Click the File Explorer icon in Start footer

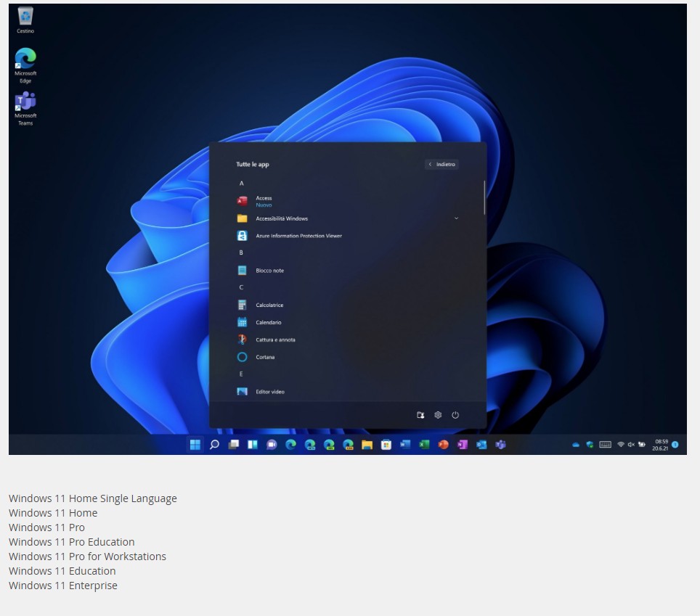(420, 415)
